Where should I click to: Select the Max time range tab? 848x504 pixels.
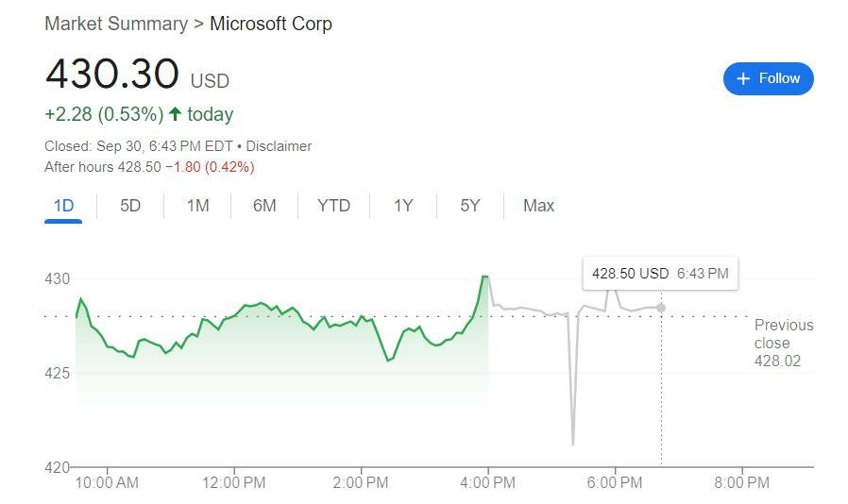tap(538, 206)
